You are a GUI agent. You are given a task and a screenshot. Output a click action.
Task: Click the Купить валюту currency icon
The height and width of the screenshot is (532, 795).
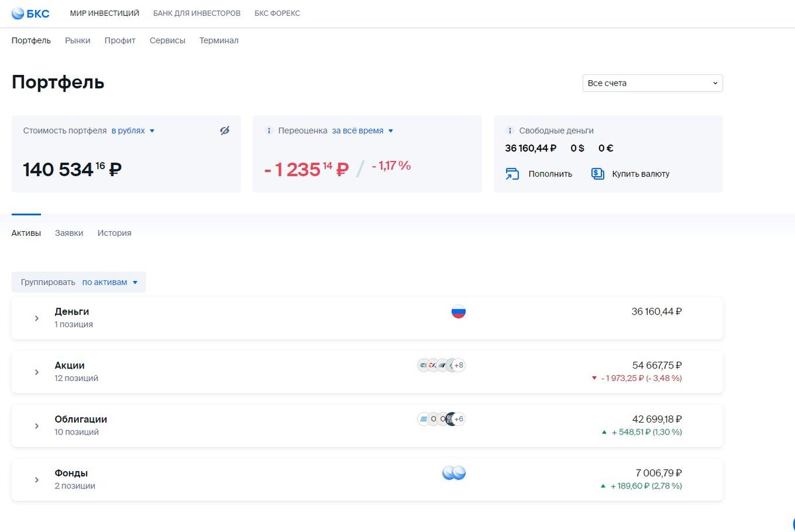(x=598, y=174)
